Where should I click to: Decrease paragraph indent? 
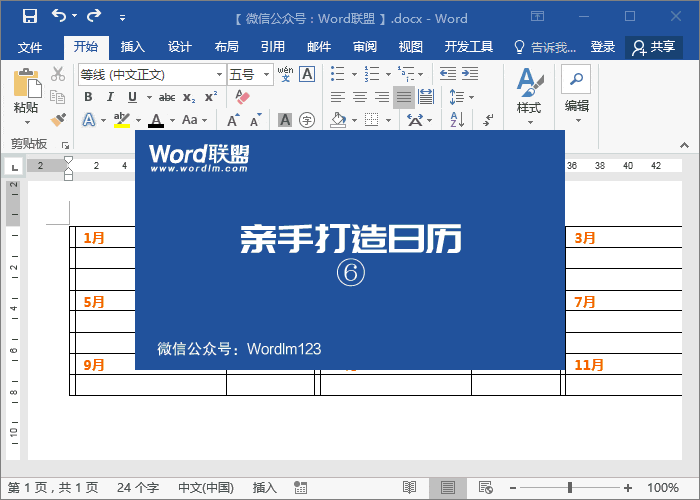click(x=447, y=73)
